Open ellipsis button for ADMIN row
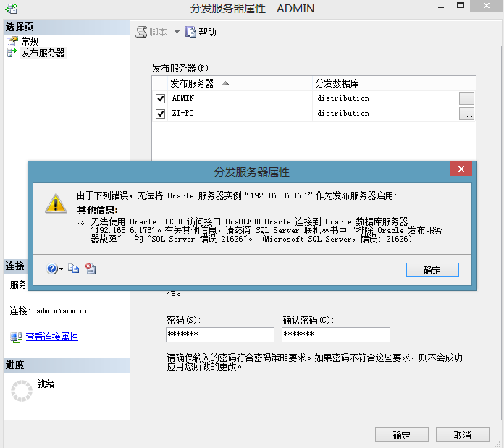Screen dimensions: 504x448 [466, 98]
